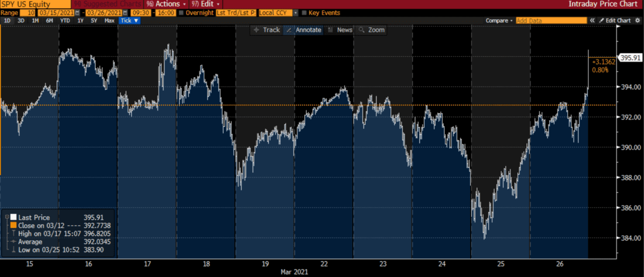Click the Edit Chart button
The height and width of the screenshot is (277, 644).
[615, 20]
